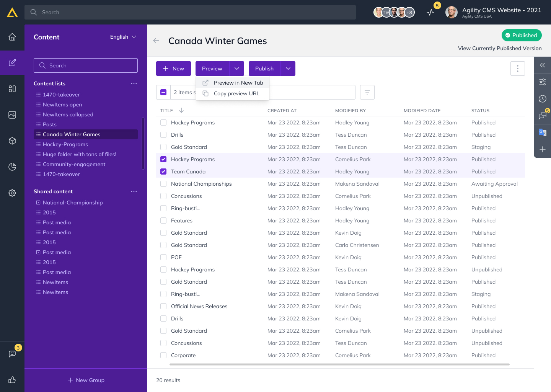Image resolution: width=551 pixels, height=392 pixels.
Task: Collapse the right panel with double chevron
Action: click(542, 65)
